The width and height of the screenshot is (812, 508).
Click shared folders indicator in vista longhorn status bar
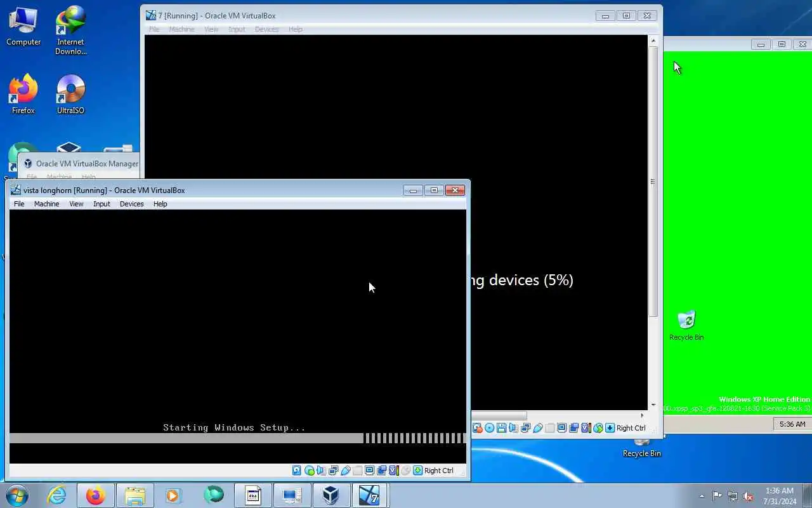(357, 471)
